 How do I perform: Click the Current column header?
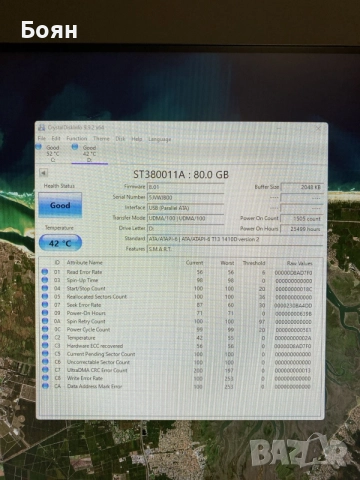[x=195, y=263]
